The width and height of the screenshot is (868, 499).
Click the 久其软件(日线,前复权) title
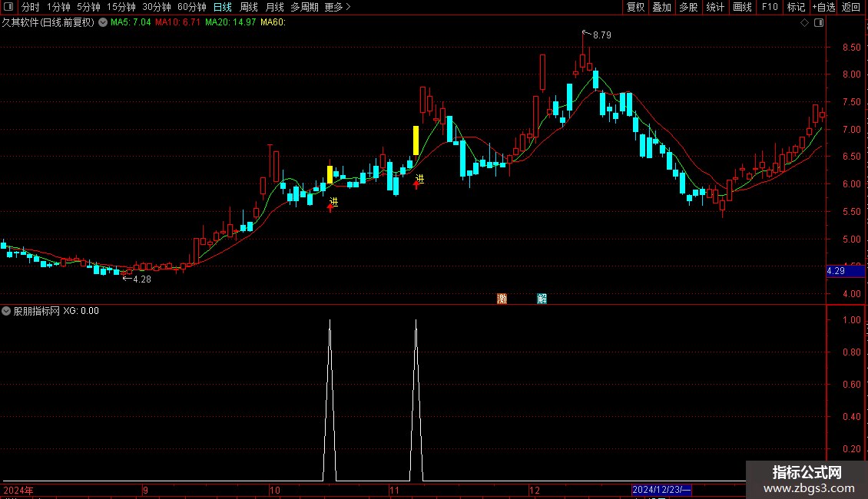coord(48,22)
